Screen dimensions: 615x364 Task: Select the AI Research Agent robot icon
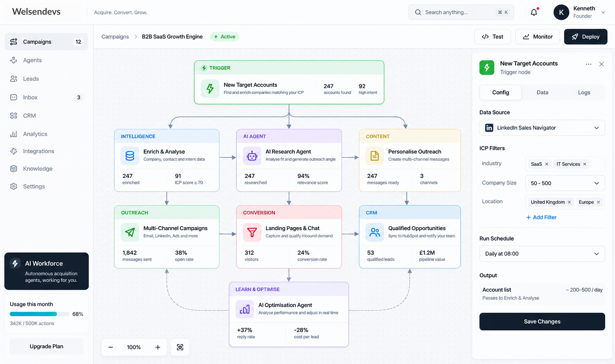(x=252, y=156)
